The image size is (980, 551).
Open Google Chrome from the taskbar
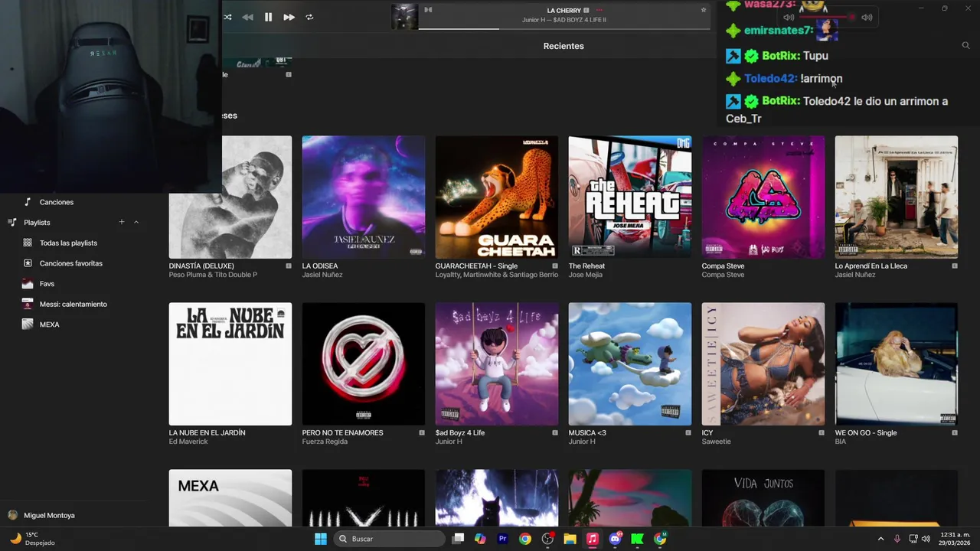[525, 539]
